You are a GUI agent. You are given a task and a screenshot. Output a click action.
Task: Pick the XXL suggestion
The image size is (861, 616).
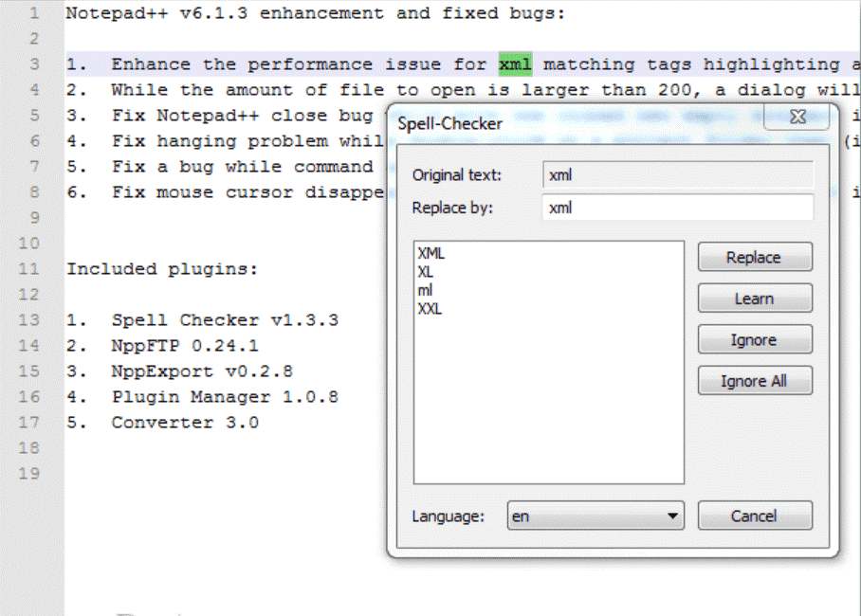tap(430, 309)
